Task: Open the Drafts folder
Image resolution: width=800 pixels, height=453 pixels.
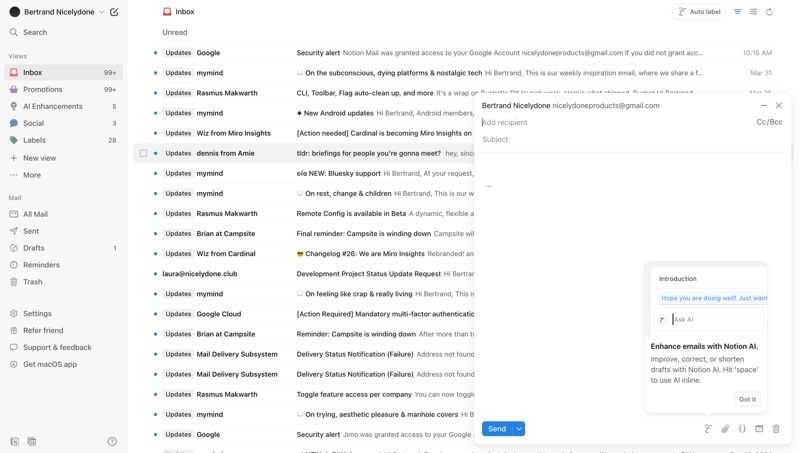Action: (x=63, y=248)
